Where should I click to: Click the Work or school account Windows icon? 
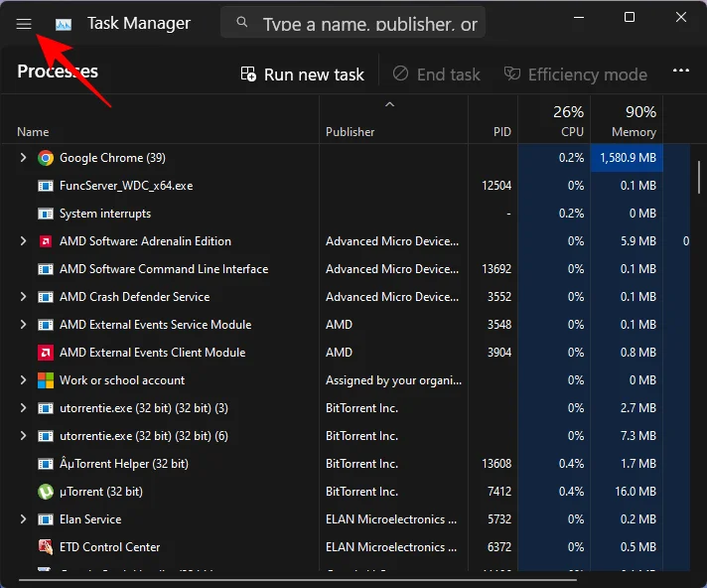[x=46, y=380]
